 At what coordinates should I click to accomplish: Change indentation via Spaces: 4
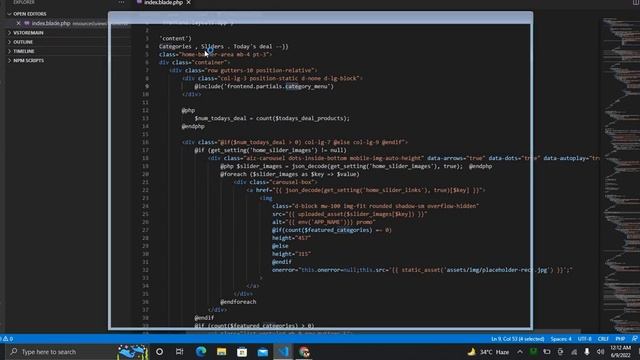click(x=561, y=339)
